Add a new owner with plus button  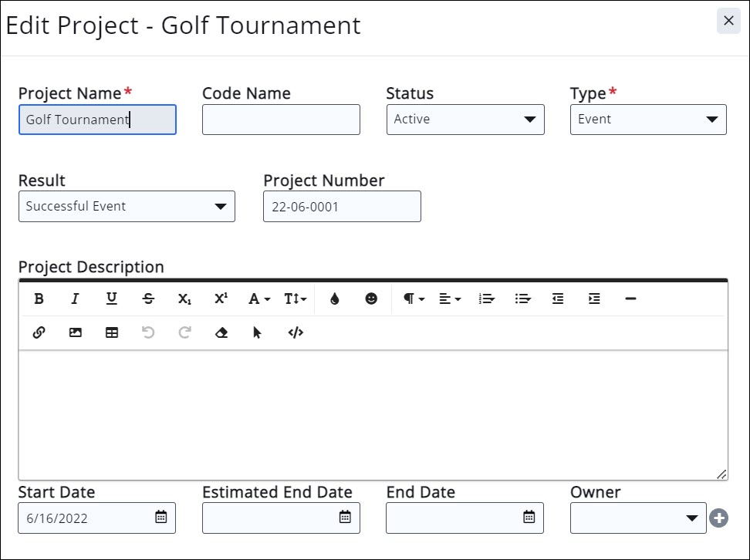click(x=718, y=518)
